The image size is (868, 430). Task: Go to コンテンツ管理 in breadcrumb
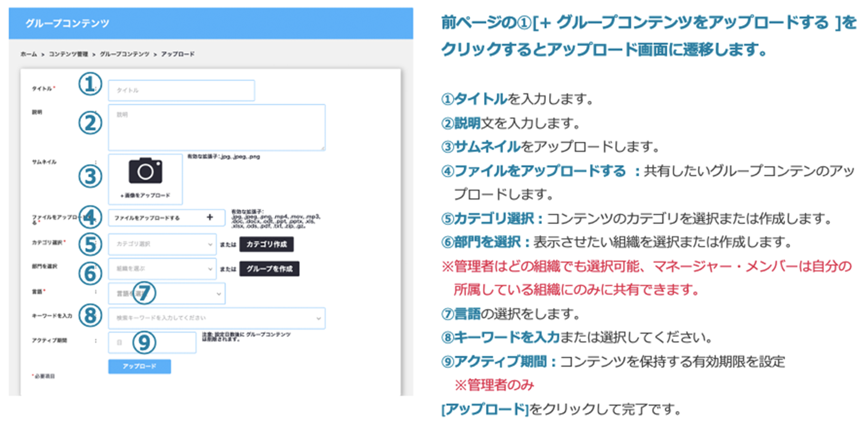click(x=68, y=54)
